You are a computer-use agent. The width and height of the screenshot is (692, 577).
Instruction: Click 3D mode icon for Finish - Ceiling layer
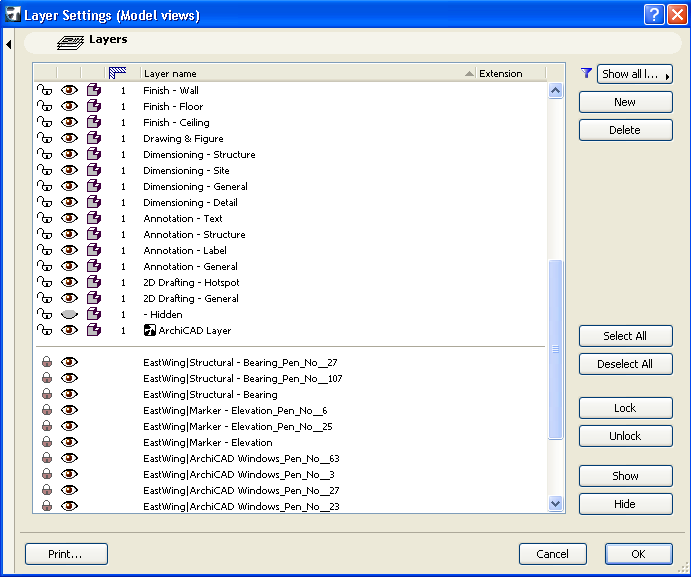94,122
